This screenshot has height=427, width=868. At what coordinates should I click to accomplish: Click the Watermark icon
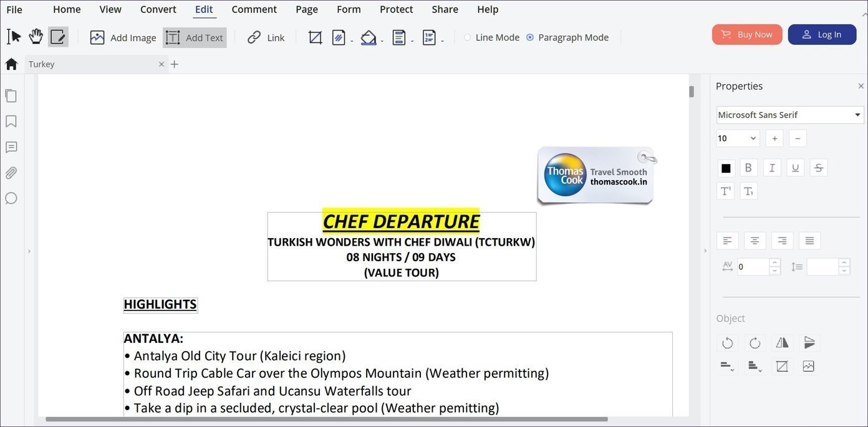pos(339,37)
